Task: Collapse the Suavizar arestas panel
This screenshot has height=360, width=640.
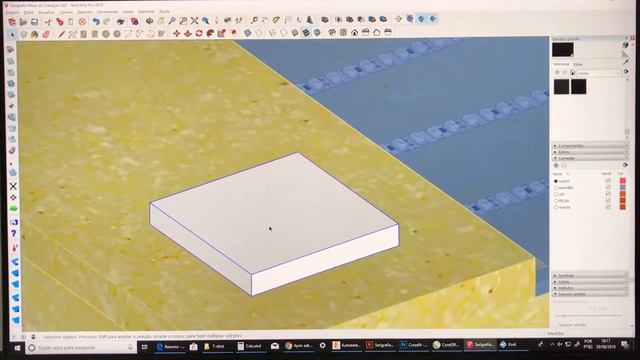Action: pyautogui.click(x=590, y=294)
